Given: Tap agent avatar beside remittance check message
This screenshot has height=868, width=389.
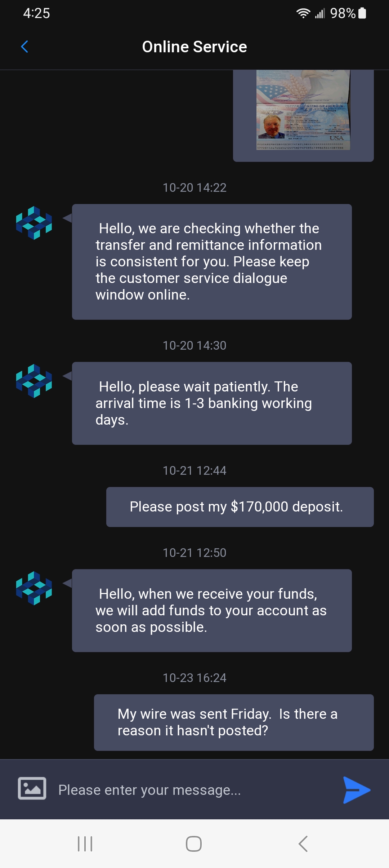Looking at the screenshot, I should pyautogui.click(x=34, y=223).
